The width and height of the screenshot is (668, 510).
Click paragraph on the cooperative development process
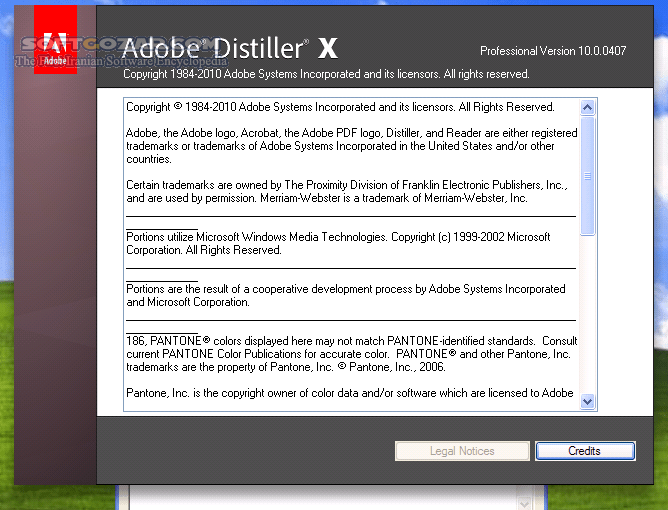click(x=346, y=295)
